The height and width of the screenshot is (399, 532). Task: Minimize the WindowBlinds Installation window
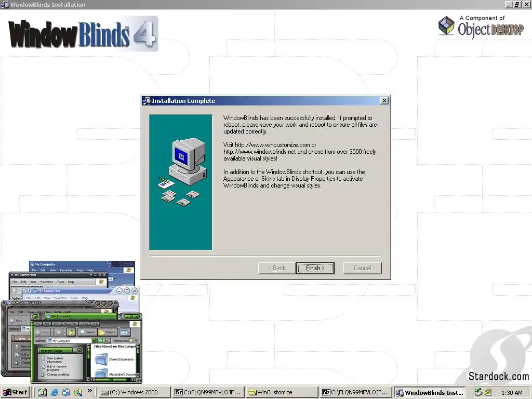508,4
